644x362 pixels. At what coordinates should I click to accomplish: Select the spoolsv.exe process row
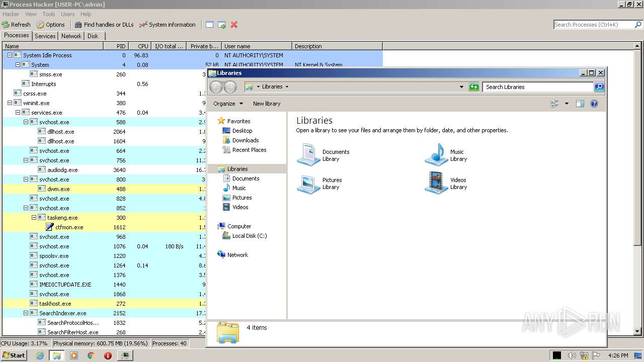tap(104, 256)
